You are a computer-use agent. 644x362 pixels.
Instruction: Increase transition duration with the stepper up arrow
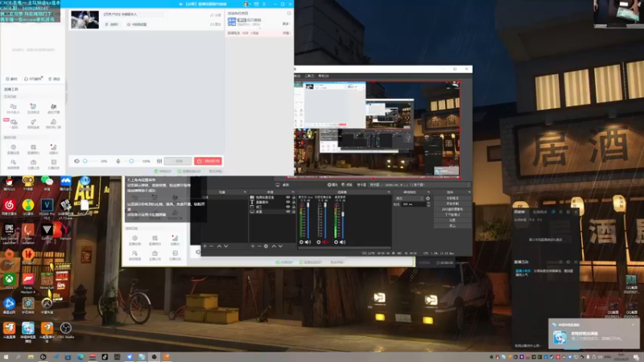coord(429,203)
